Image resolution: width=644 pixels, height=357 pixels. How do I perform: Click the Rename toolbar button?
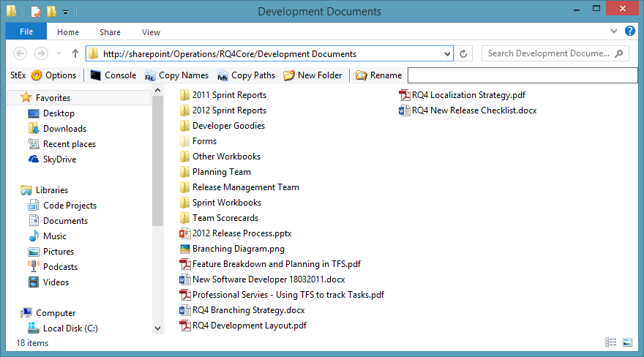[378, 75]
